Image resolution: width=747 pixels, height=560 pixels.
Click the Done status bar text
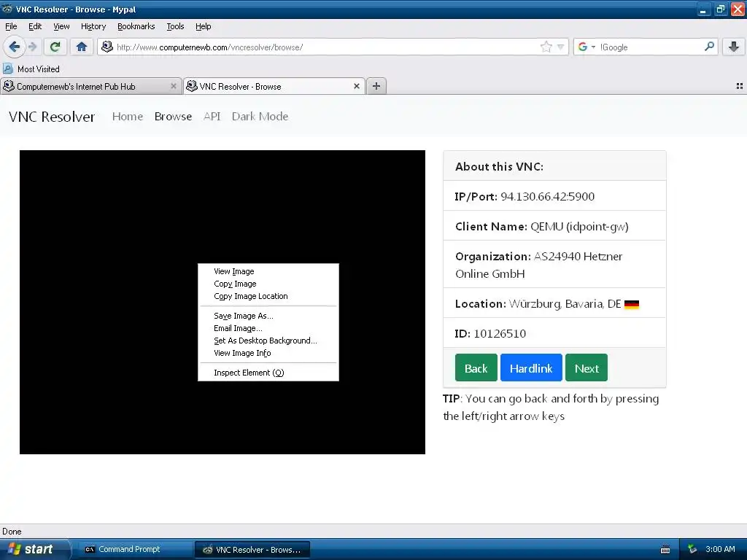(12, 532)
